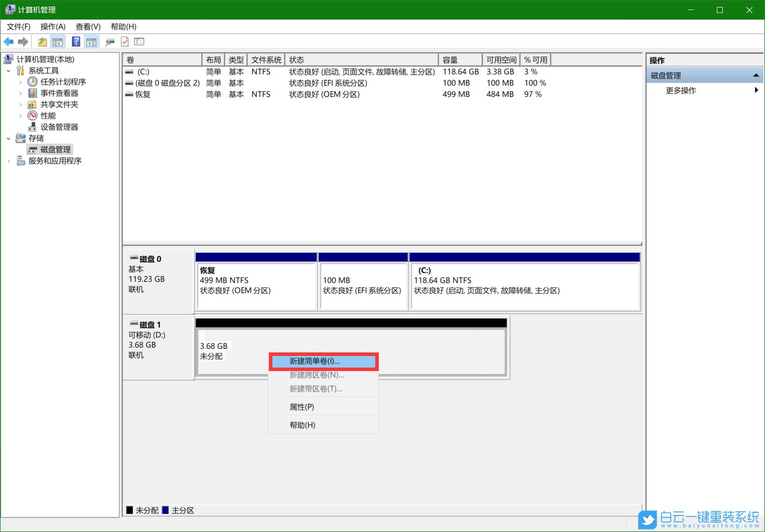The height and width of the screenshot is (532, 765).
Task: Select 属性 in the context menu
Action: tap(301, 407)
